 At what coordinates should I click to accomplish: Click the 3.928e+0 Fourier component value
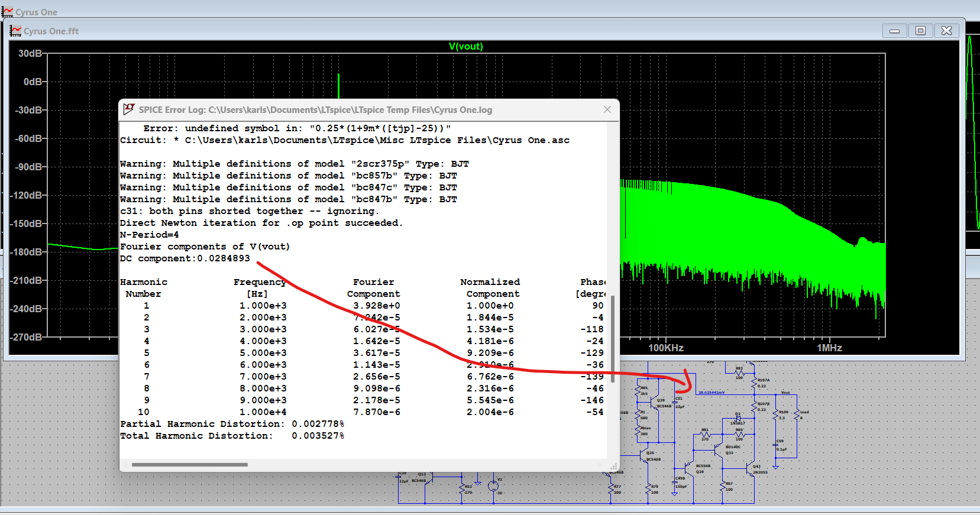(376, 306)
